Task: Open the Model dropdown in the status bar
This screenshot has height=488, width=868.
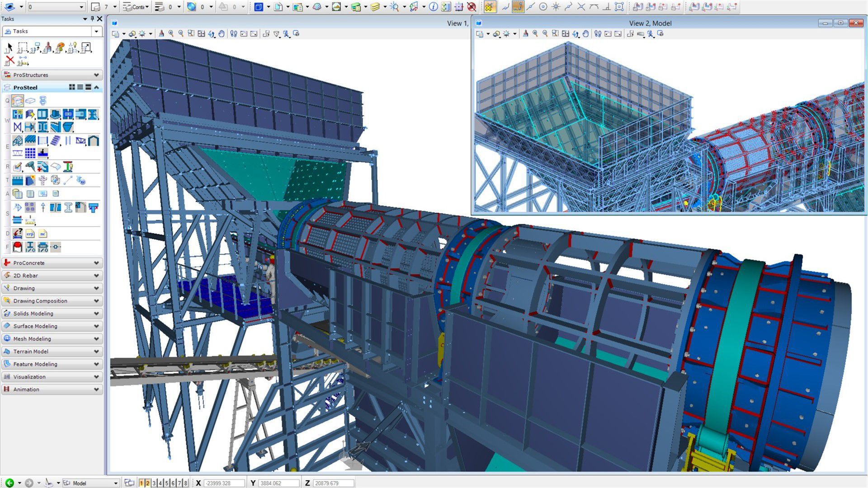Action: (116, 483)
